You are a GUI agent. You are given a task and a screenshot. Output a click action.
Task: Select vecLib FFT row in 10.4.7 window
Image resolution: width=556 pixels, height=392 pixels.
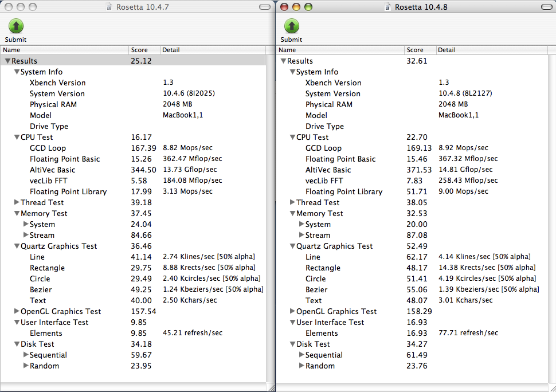pyautogui.click(x=133, y=181)
